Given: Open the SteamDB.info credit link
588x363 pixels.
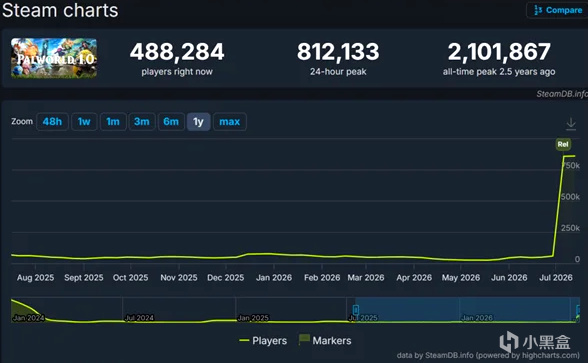Looking at the screenshot, I should pos(562,94).
